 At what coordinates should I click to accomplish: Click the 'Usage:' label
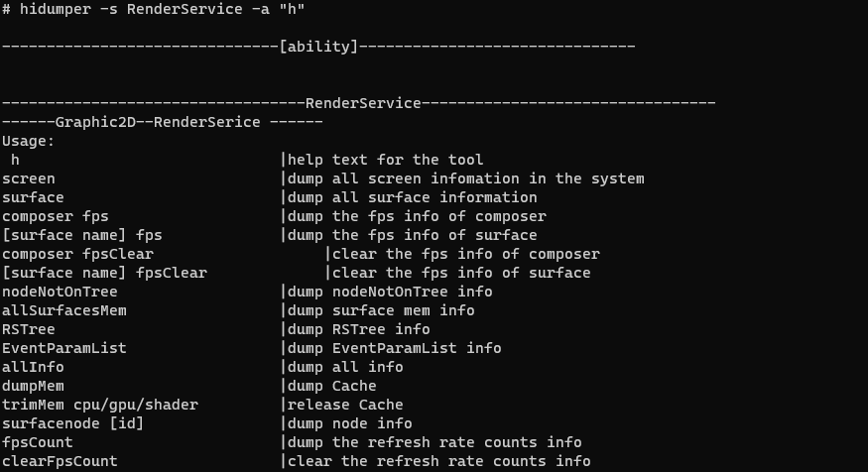tap(29, 141)
